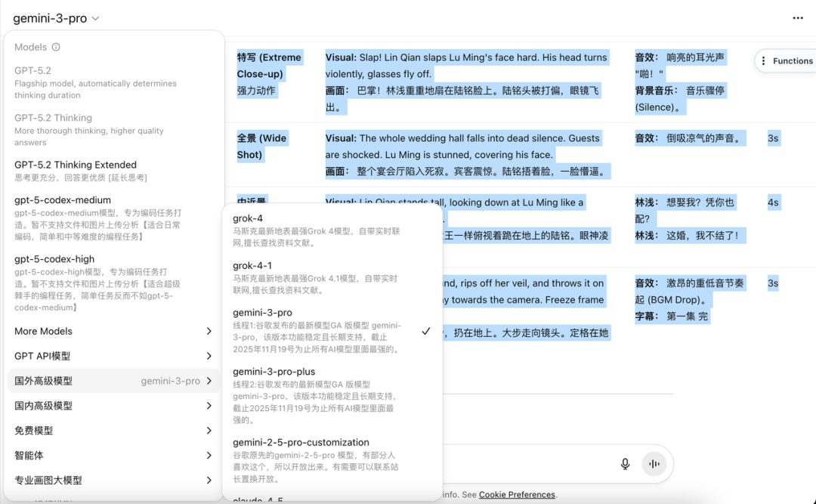Click the Functions vertical dots icon
816x504 pixels.
(763, 61)
